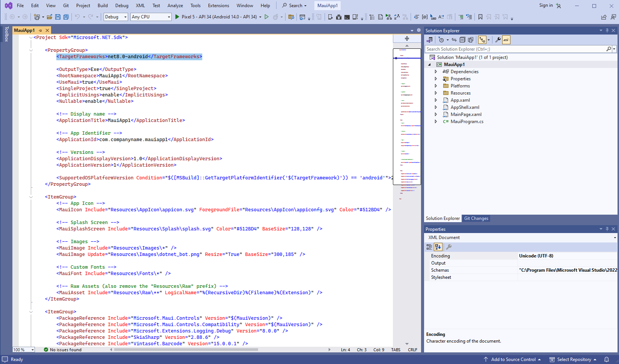
Task: Open the Toolbox side tab
Action: point(6,34)
